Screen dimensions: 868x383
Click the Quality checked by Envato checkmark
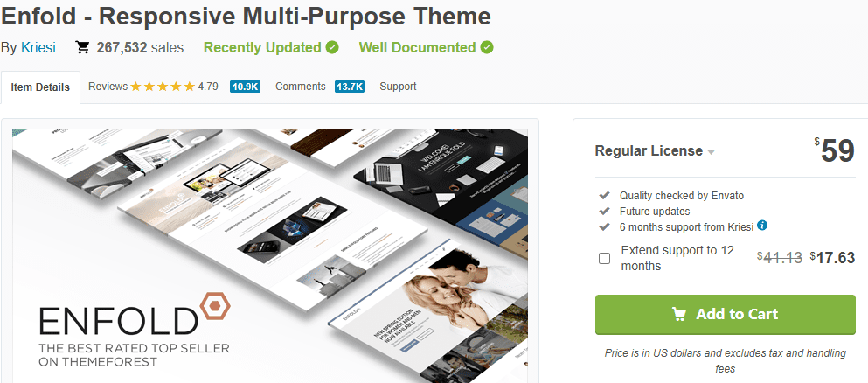[x=605, y=195]
